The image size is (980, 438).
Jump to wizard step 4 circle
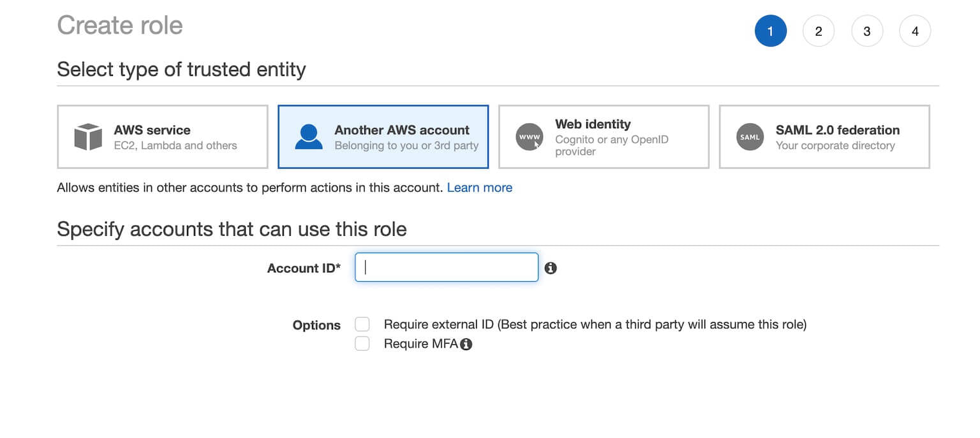pos(915,31)
